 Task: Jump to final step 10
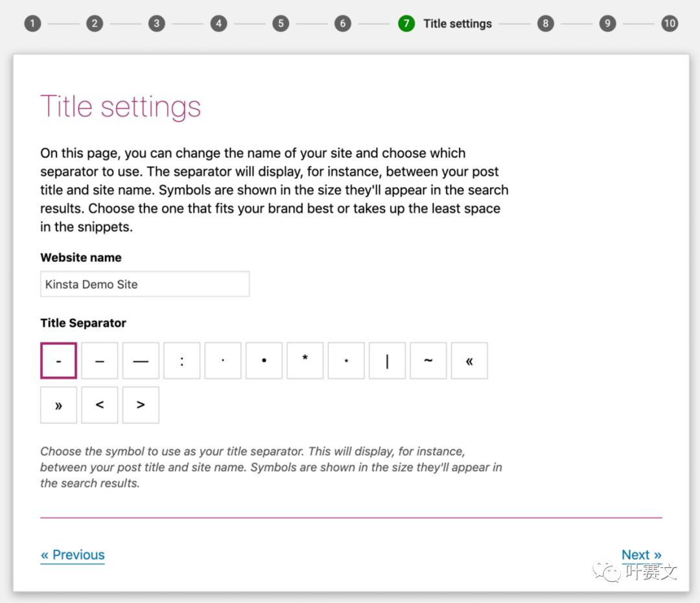coord(669,24)
